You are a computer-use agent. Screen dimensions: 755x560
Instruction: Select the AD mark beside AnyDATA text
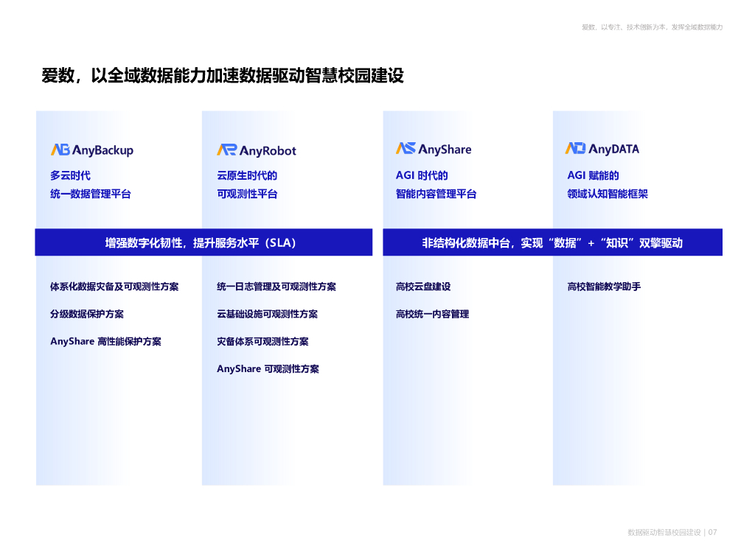[x=574, y=148]
